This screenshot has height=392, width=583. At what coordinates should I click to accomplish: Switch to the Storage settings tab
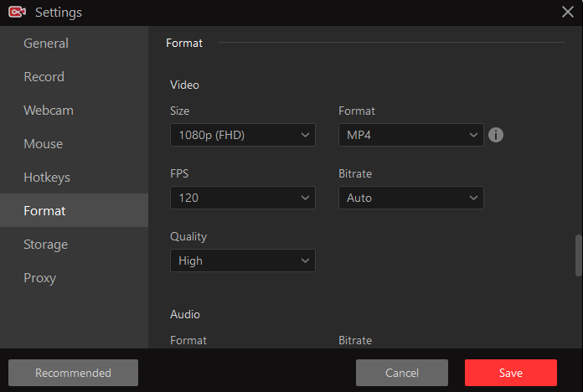pos(46,245)
